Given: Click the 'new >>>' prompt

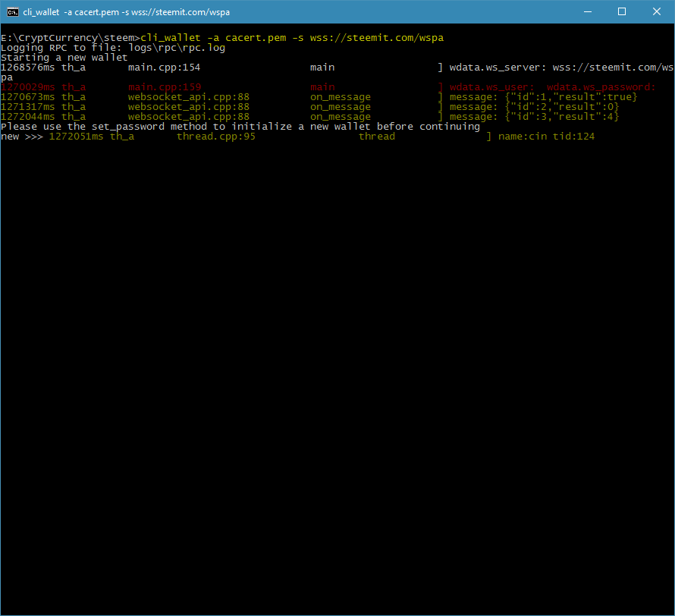Looking at the screenshot, I should pos(22,137).
